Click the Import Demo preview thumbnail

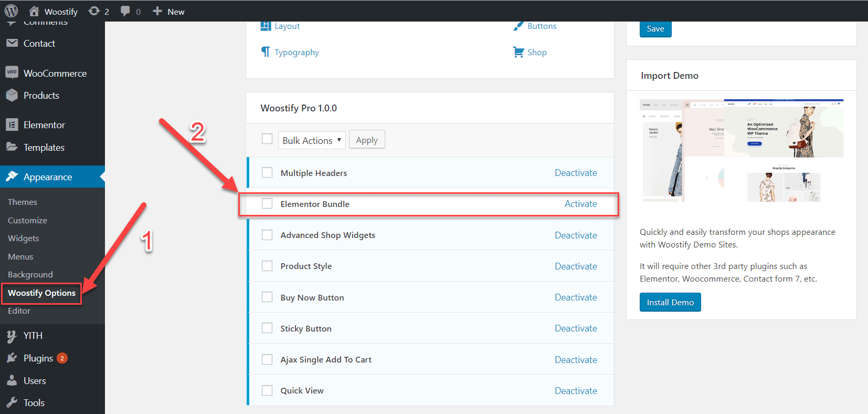click(x=741, y=150)
